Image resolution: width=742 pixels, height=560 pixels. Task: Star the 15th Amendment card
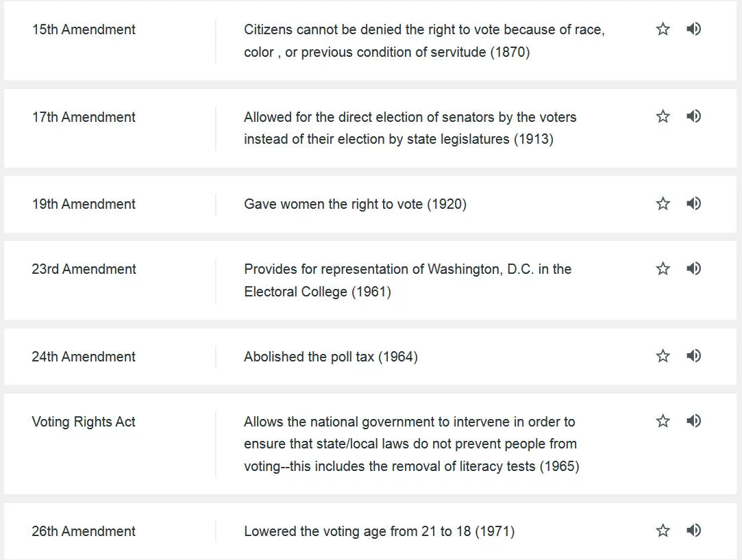(663, 29)
